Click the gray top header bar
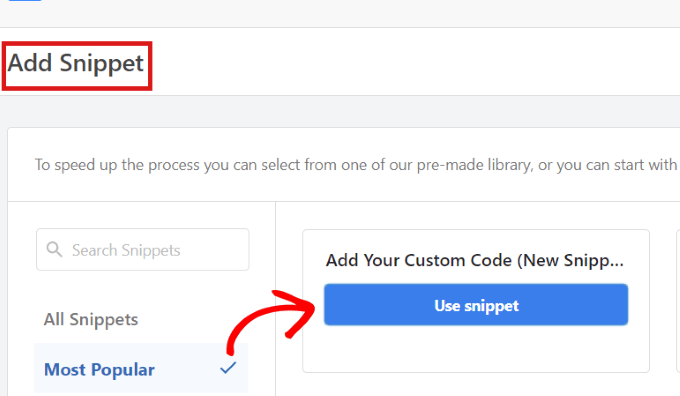The height and width of the screenshot is (396, 680). pos(340,13)
